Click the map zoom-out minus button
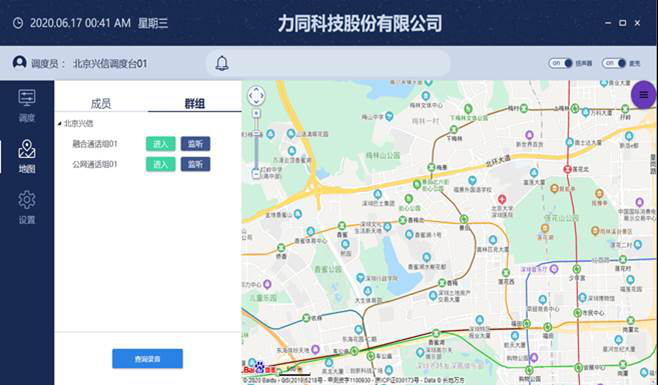 pyautogui.click(x=256, y=173)
